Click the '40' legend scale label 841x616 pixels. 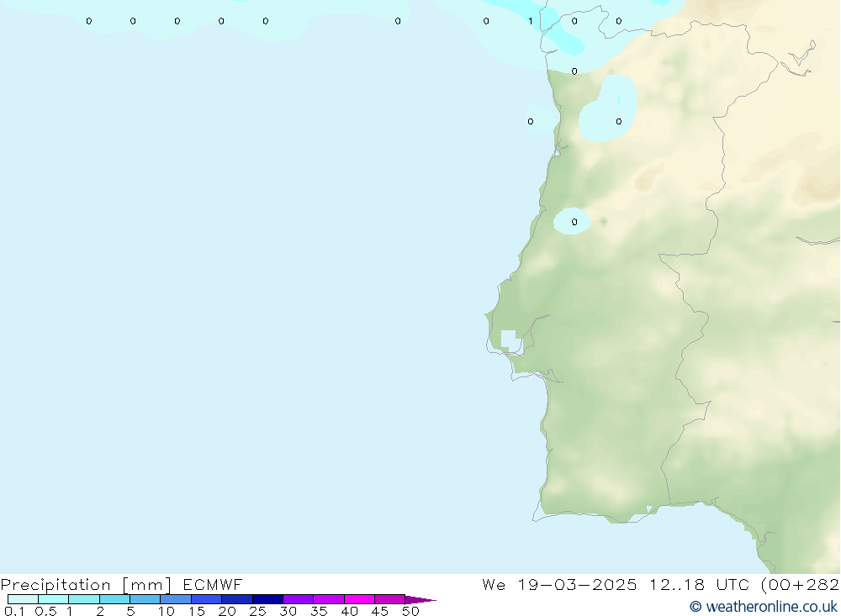coord(350,611)
